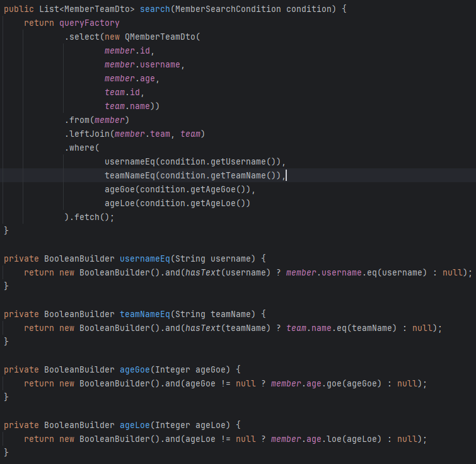Click BooleanBuilder return type of usernameEq

click(x=79, y=259)
